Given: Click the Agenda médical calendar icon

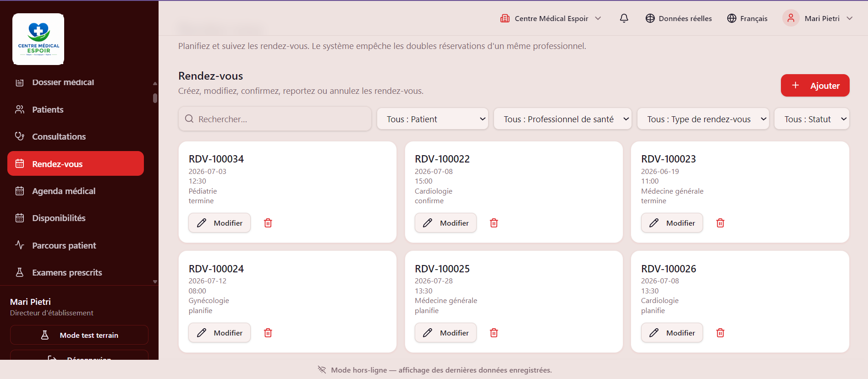Looking at the screenshot, I should pyautogui.click(x=20, y=191).
